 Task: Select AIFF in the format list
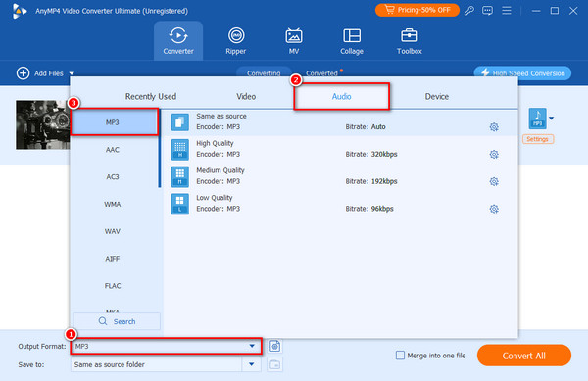pos(113,259)
